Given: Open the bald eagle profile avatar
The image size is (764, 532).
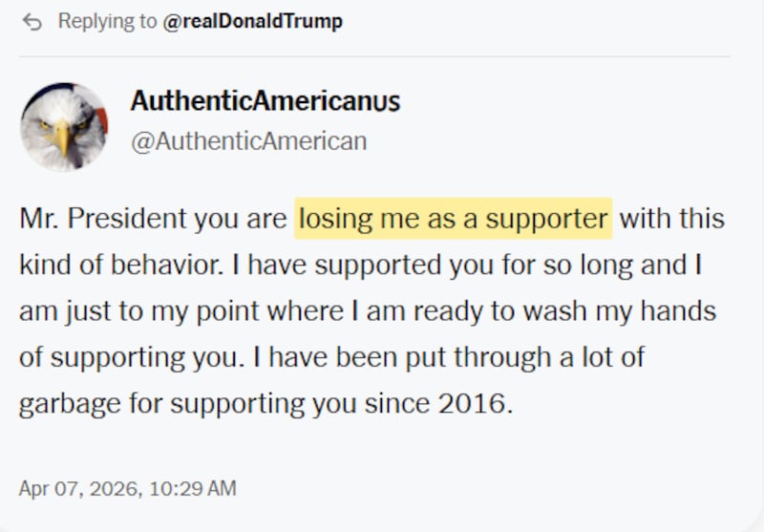Looking at the screenshot, I should point(64,126).
